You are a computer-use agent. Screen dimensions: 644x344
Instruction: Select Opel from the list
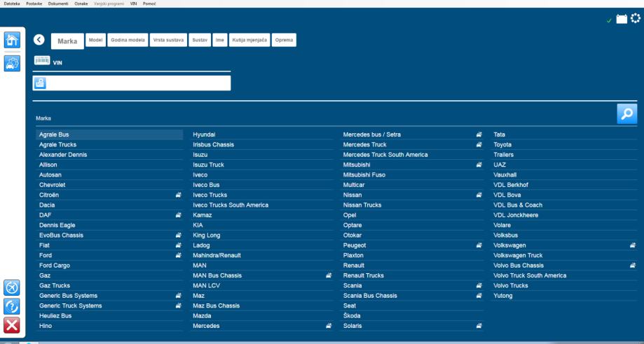412,215
